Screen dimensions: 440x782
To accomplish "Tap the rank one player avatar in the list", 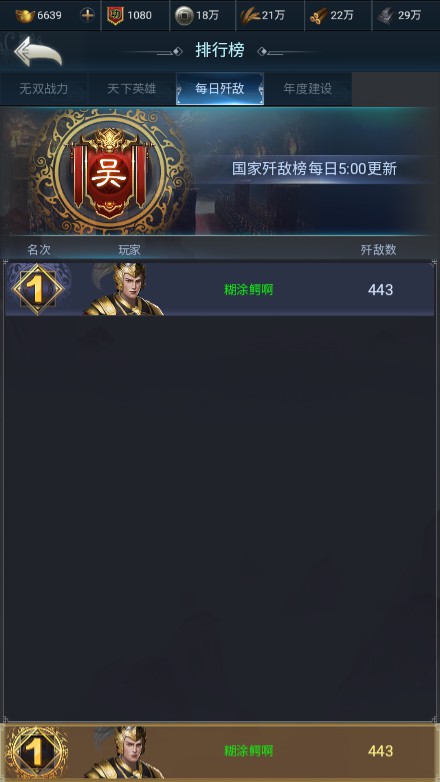I will (x=124, y=289).
